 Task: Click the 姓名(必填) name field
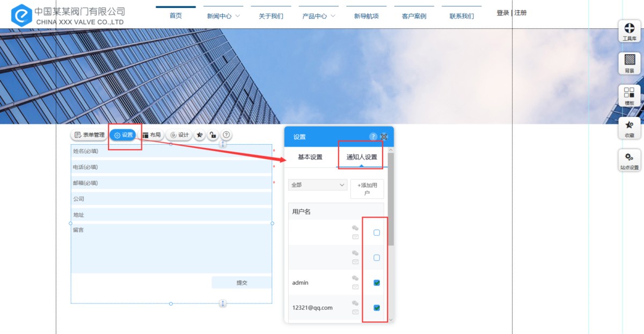171,151
